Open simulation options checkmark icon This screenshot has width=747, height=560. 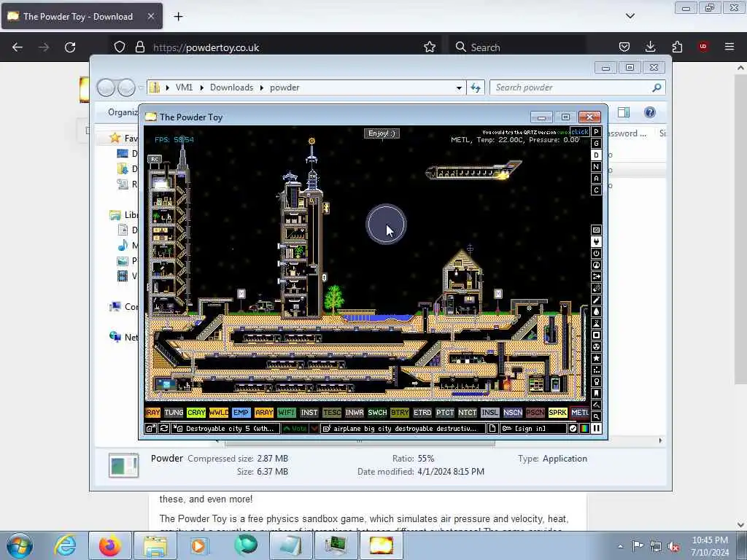573,429
